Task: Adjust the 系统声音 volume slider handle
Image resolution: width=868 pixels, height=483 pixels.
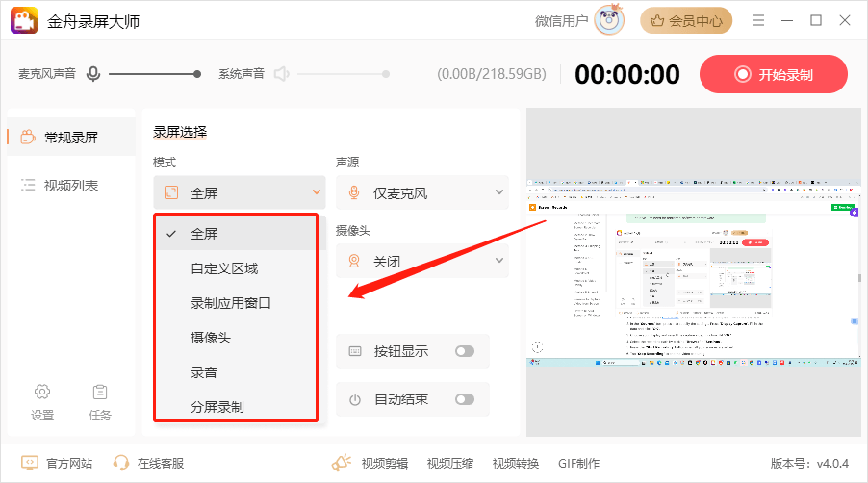Action: point(386,74)
